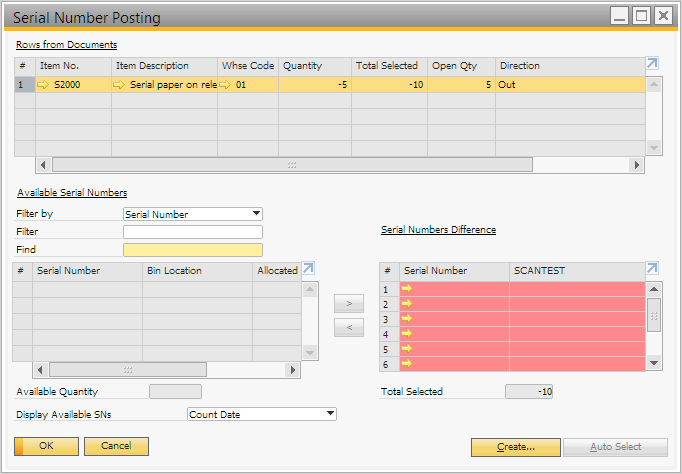Move serial number right with > button
Viewport: 682px width, 474px height.
pyautogui.click(x=347, y=301)
